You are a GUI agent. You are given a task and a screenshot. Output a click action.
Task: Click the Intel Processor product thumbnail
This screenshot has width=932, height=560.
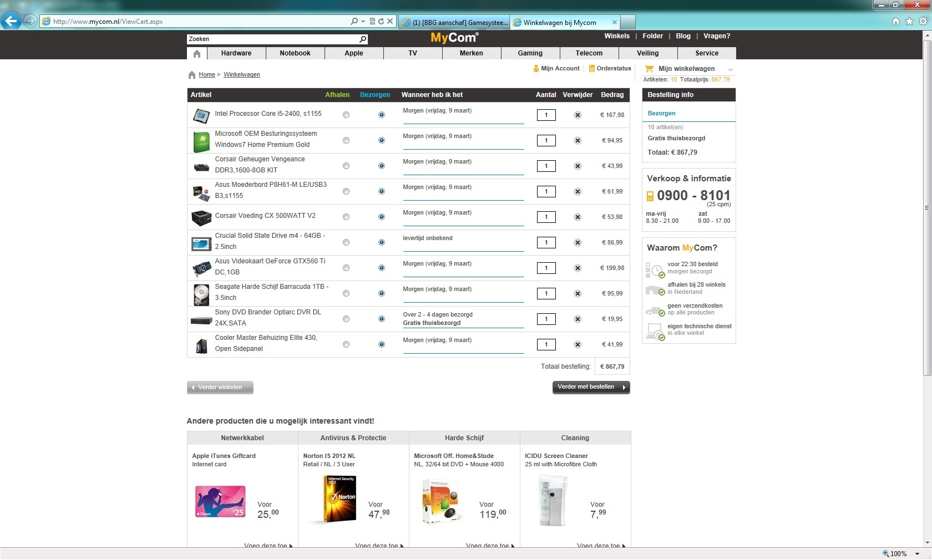click(x=201, y=116)
